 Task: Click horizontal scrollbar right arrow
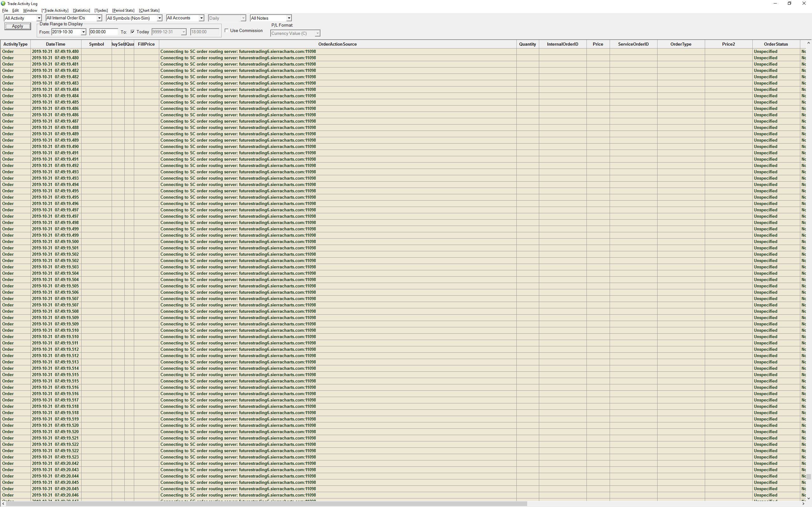click(x=803, y=504)
